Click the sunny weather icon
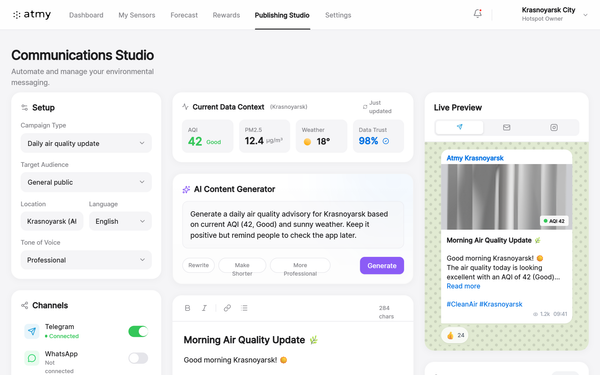 (x=307, y=142)
